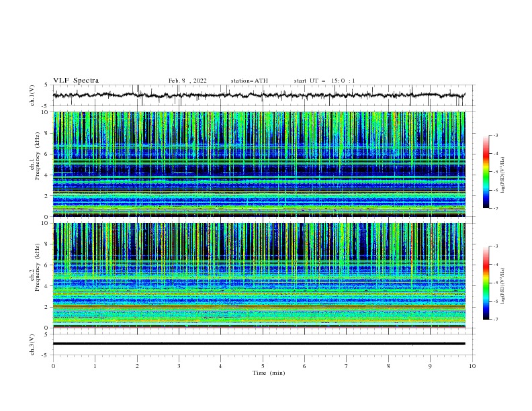Click the 'Time (min)' axis title
This screenshot has height=411, width=532.
(x=269, y=373)
